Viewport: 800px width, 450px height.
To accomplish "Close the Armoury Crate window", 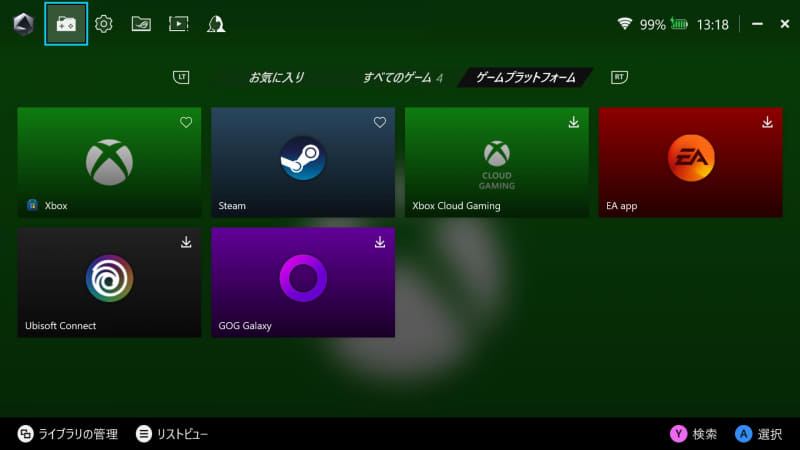I will pyautogui.click(x=785, y=24).
